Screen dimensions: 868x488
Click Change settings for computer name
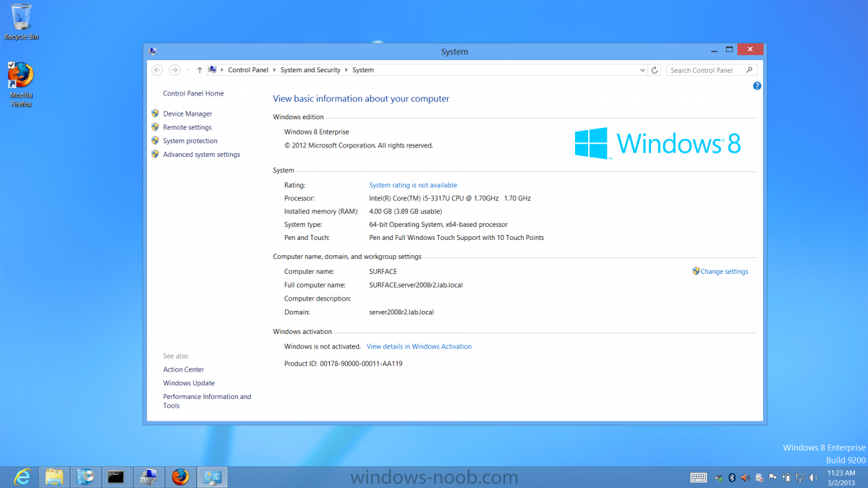(724, 272)
